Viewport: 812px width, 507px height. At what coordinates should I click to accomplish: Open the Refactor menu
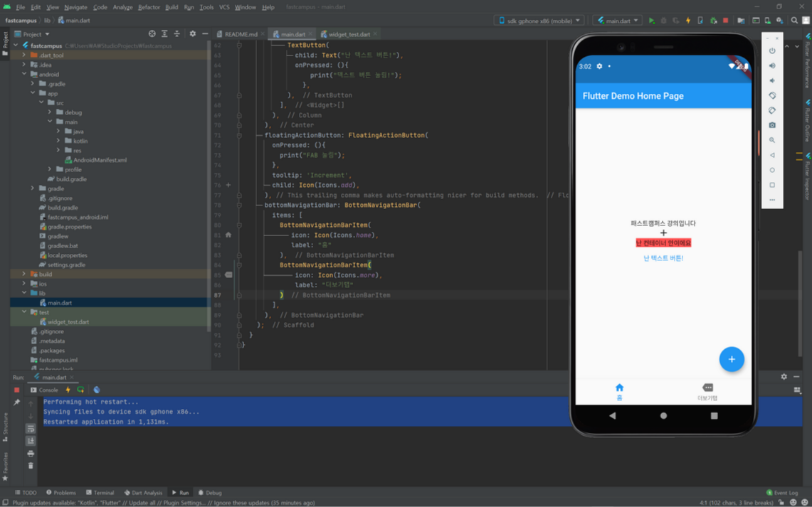149,7
